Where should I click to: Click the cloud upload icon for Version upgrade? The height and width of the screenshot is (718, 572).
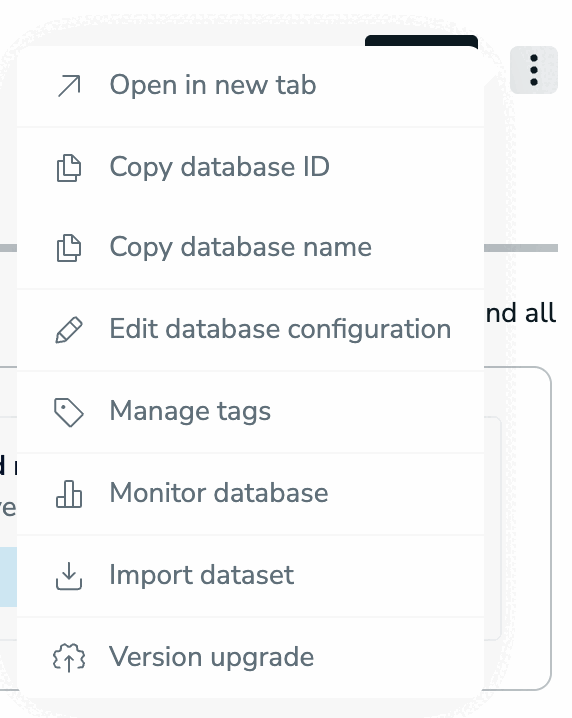pyautogui.click(x=69, y=658)
